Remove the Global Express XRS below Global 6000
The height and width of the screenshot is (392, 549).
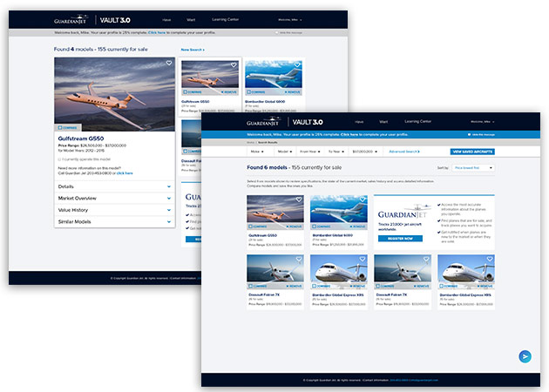coord(358,287)
